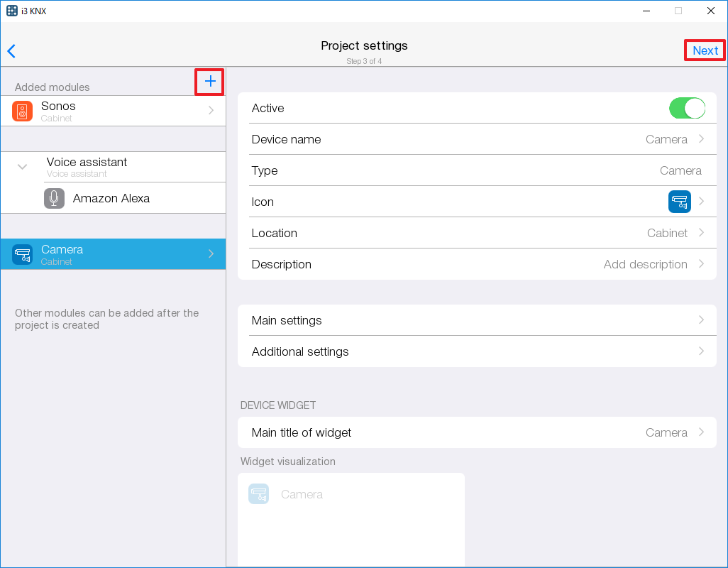Click the camera icon in widget preview
The height and width of the screenshot is (568, 728).
(x=258, y=494)
